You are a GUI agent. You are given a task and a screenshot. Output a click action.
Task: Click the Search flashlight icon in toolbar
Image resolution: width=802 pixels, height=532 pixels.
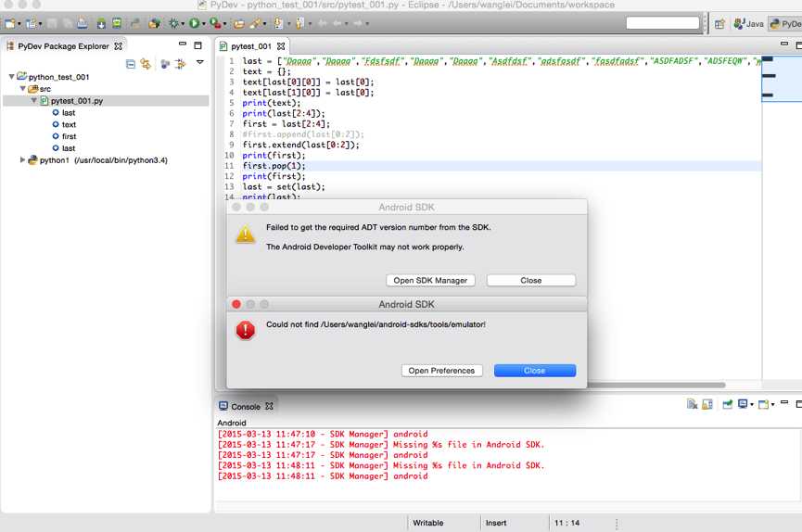(255, 23)
